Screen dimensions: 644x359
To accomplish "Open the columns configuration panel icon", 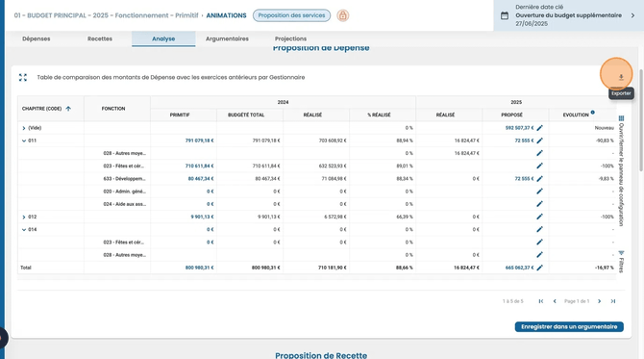I will click(x=621, y=118).
